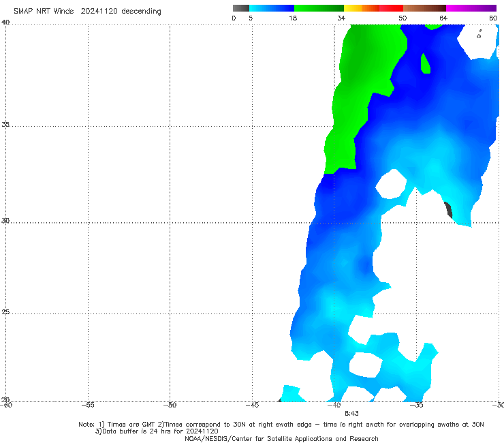This screenshot has width=504, height=443.
Task: Click the magenta-purple segment of the colorbar
Action: 471,8
